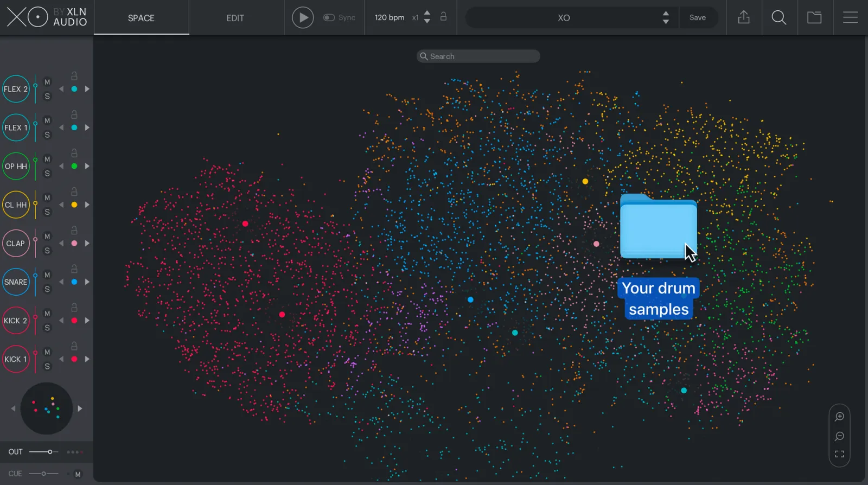Adjust the FLEX 1 channel volume slider
Viewport: 868px width, 485px height.
pyautogui.click(x=35, y=127)
